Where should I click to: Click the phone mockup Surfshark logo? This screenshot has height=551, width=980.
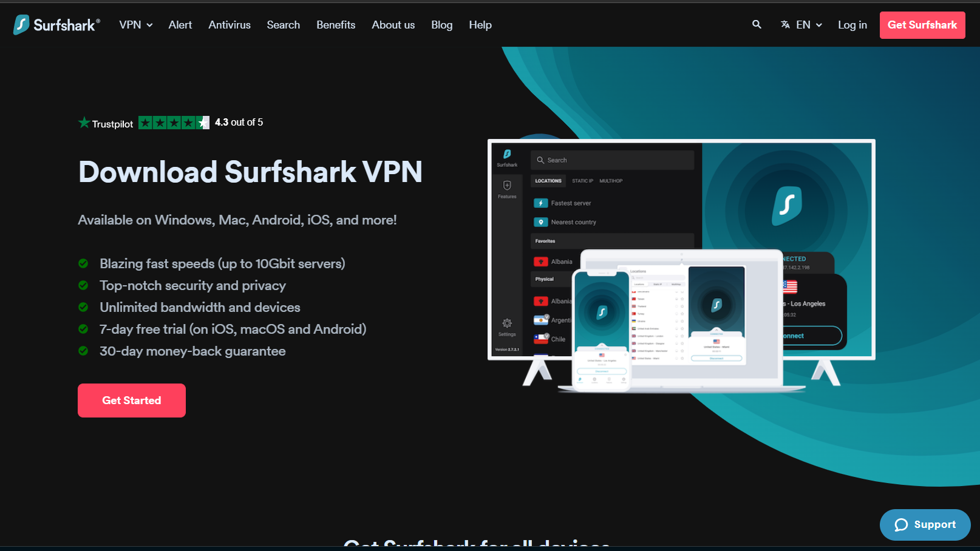click(602, 313)
